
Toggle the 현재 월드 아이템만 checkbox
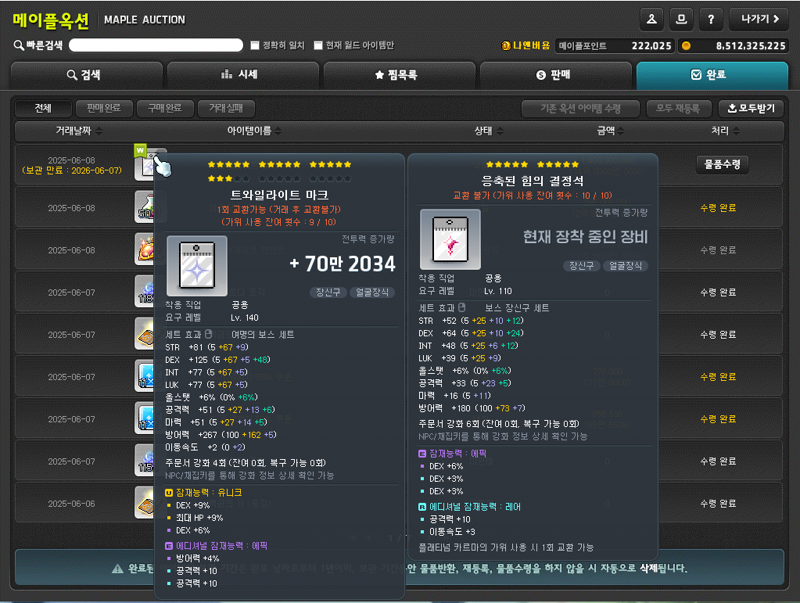point(318,45)
